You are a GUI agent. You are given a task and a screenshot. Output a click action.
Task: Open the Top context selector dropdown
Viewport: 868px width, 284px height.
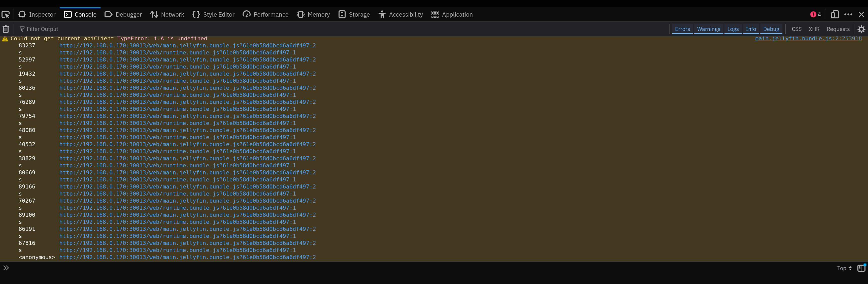[844, 268]
